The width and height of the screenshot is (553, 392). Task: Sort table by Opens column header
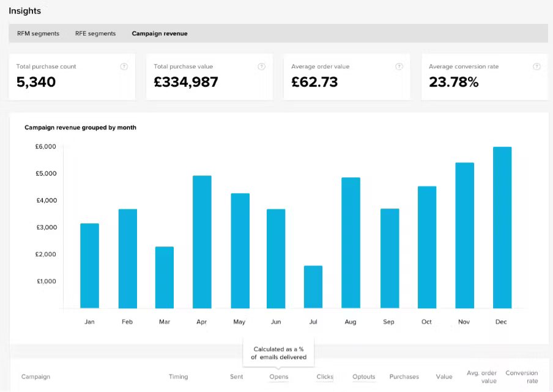coord(278,377)
